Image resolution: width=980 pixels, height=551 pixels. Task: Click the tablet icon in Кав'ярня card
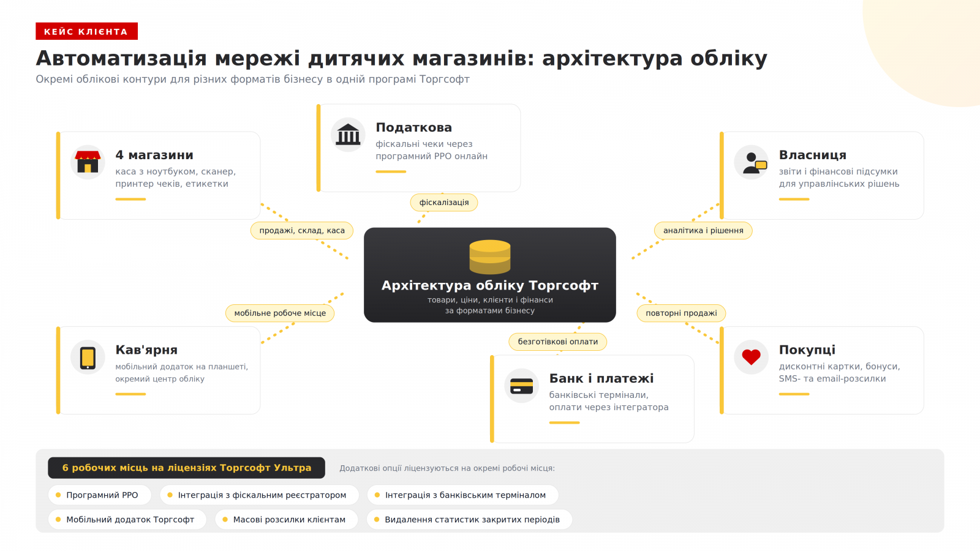(x=88, y=358)
